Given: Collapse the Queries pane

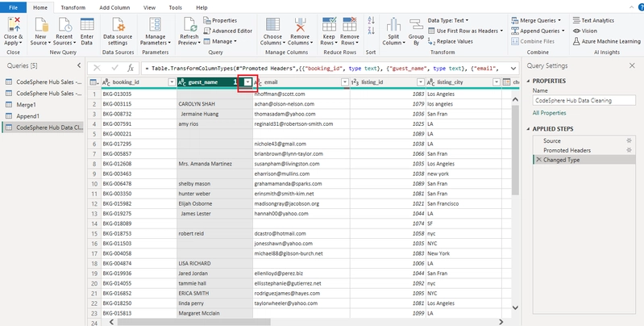Looking at the screenshot, I should (79, 66).
